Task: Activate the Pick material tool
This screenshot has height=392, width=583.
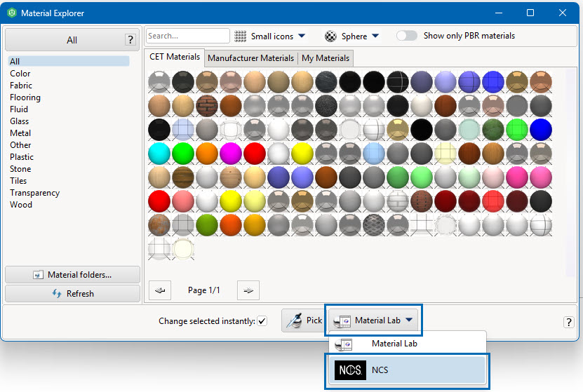Action: pos(303,320)
